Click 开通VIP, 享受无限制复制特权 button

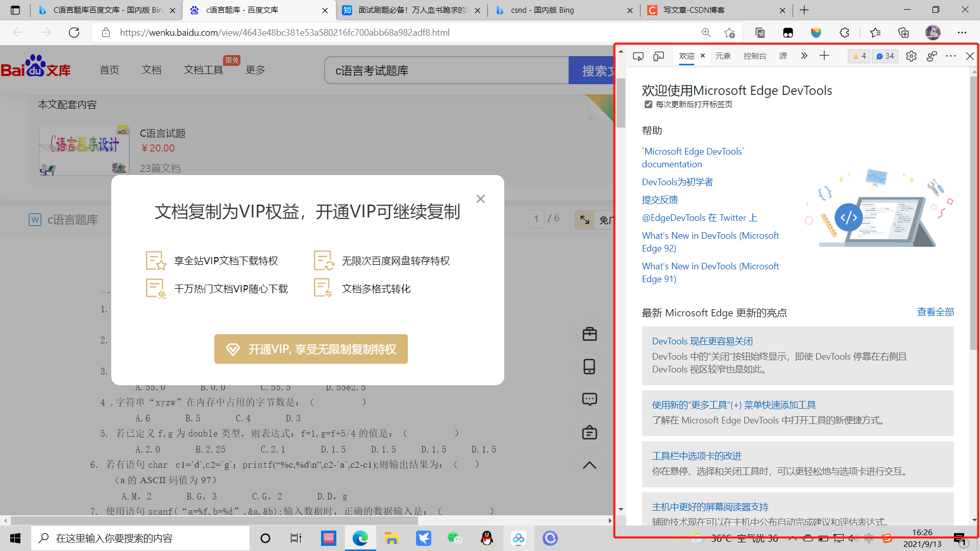pyautogui.click(x=310, y=349)
